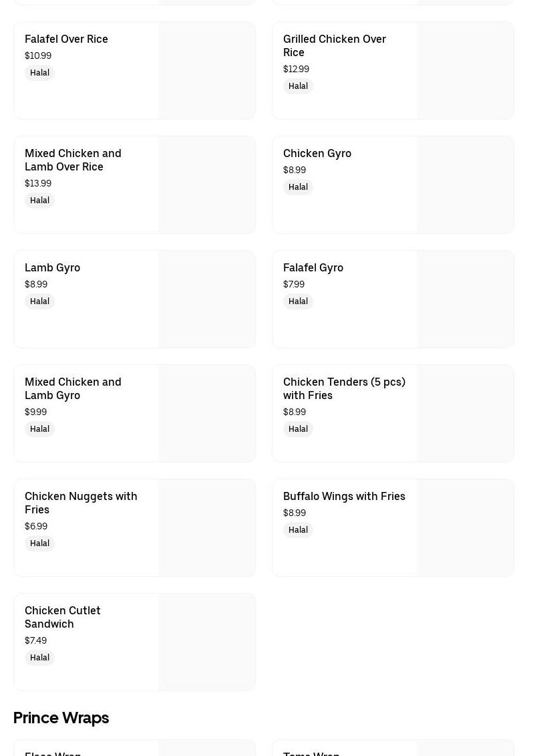Open Mixed Chicken and Lamb Gyro
Viewport: 537px width, 756px height.
(x=73, y=388)
